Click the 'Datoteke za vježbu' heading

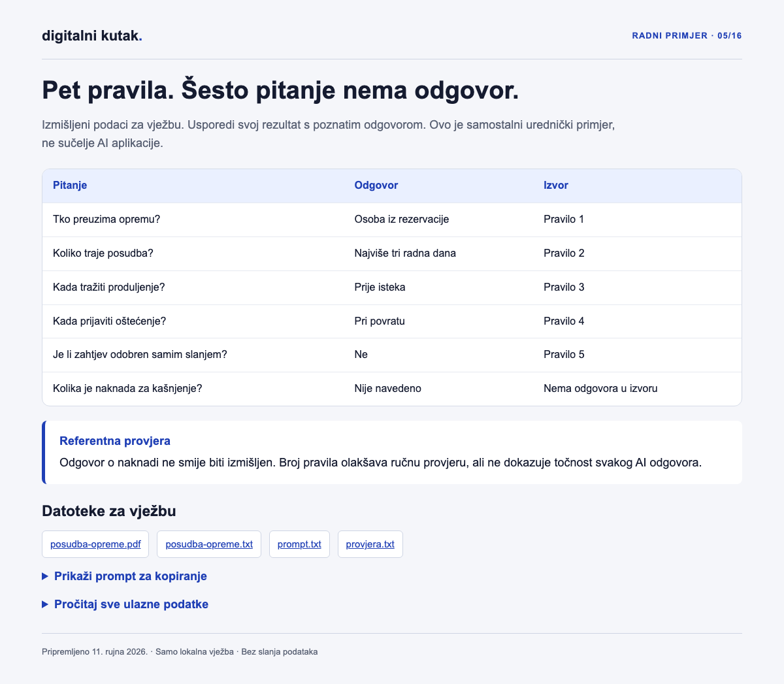click(x=109, y=511)
